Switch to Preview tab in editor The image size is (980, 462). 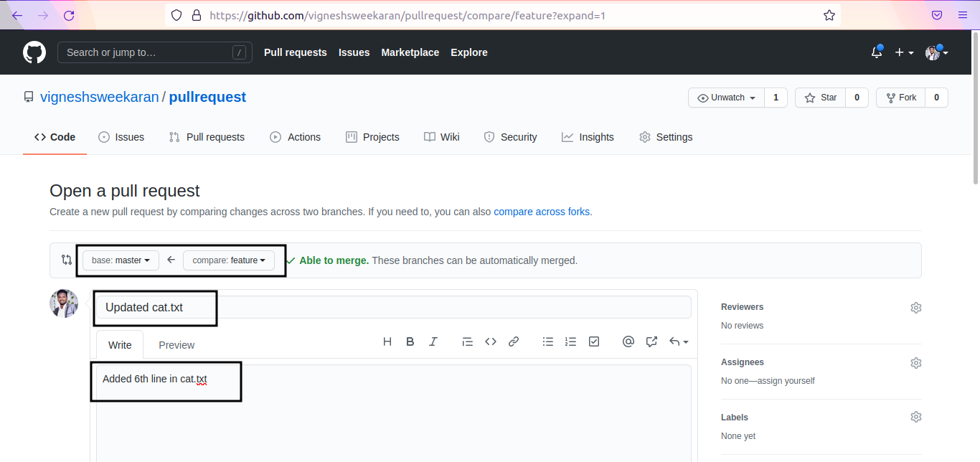(x=176, y=345)
